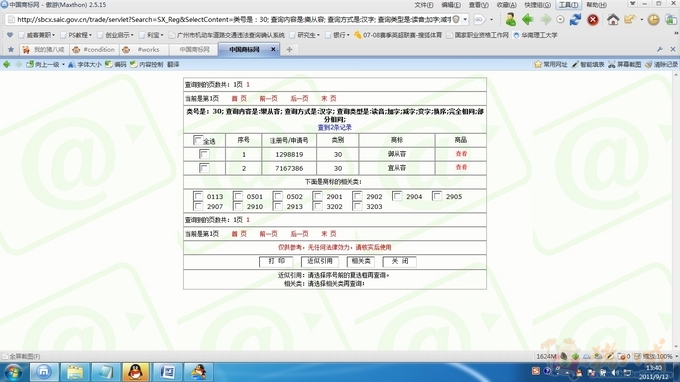Stop loading with the red X icon

pos(593,20)
